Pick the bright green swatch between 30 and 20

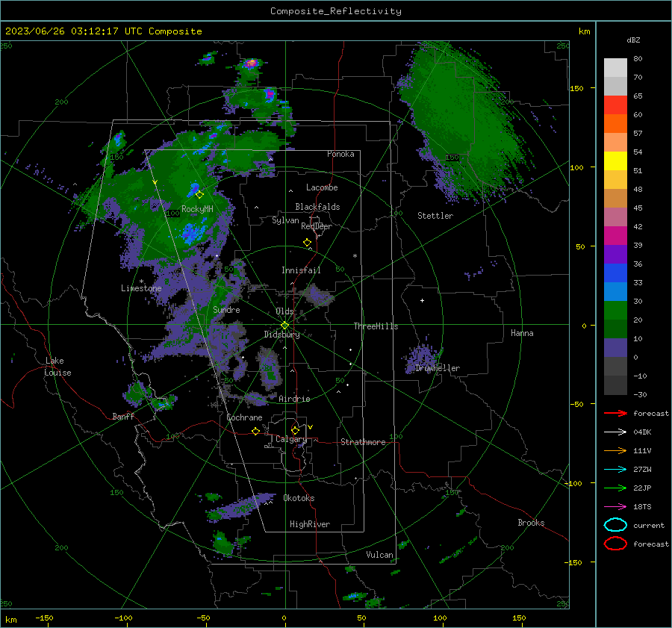[x=615, y=311]
